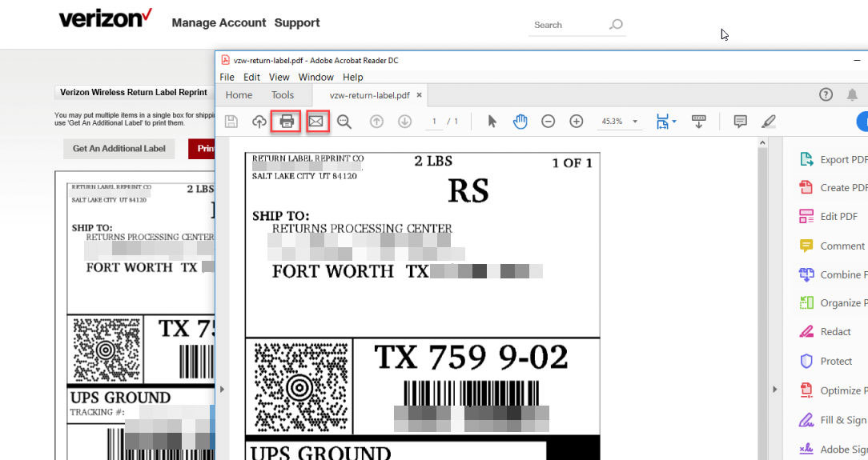This screenshot has width=868, height=460.
Task: Select the highlighter pen tool
Action: coord(769,122)
